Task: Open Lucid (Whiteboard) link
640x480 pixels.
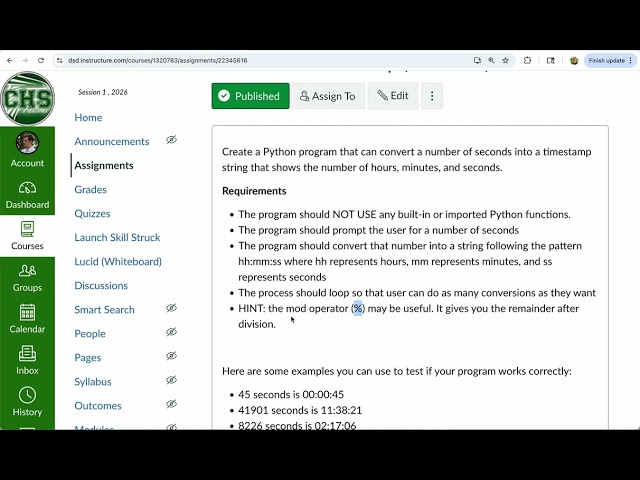Action: [x=118, y=262]
